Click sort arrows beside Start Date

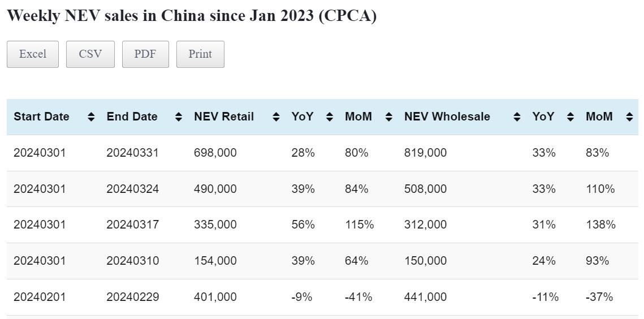coord(91,117)
